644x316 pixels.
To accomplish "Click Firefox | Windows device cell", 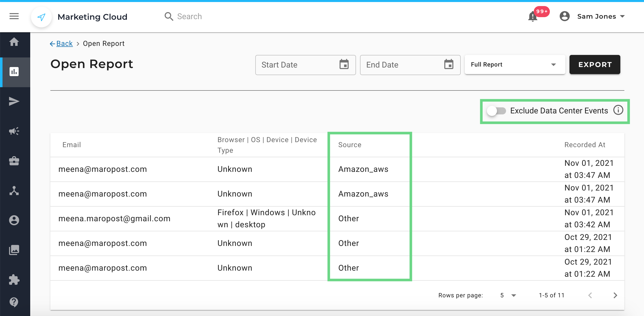I will coord(266,218).
